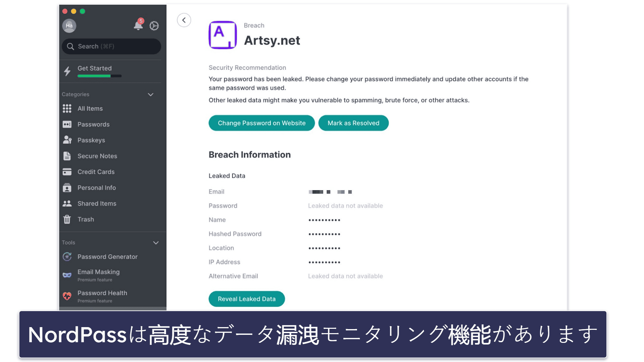Click the Shared Items people icon
The width and height of the screenshot is (644, 362).
67,203
